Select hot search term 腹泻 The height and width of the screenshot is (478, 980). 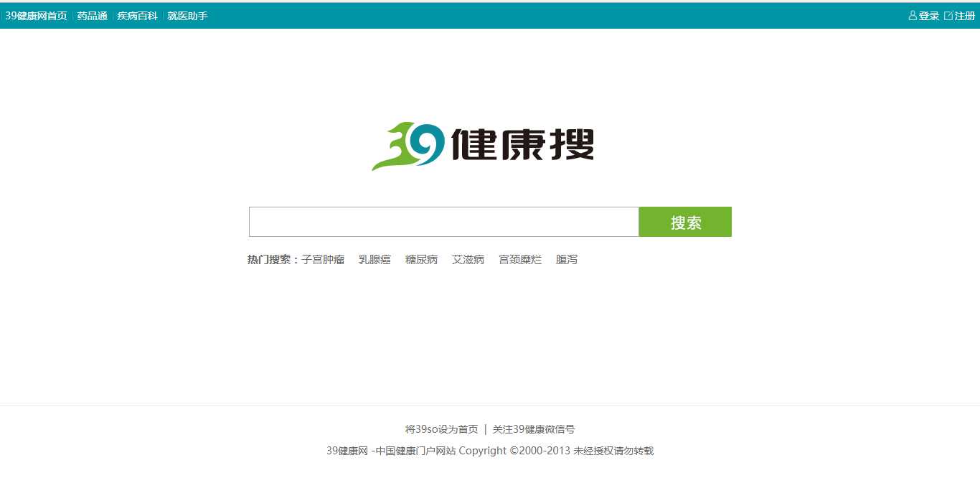[x=567, y=260]
